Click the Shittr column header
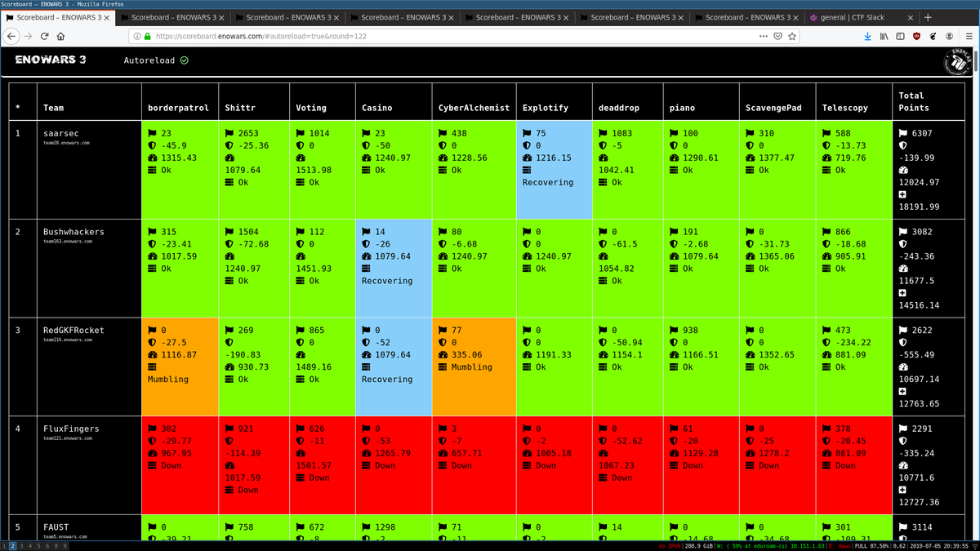The width and height of the screenshot is (980, 551). (240, 108)
